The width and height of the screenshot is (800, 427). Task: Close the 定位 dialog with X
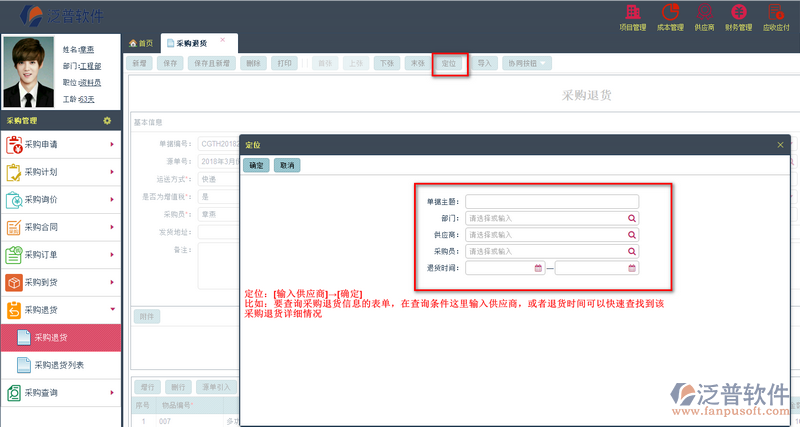780,145
